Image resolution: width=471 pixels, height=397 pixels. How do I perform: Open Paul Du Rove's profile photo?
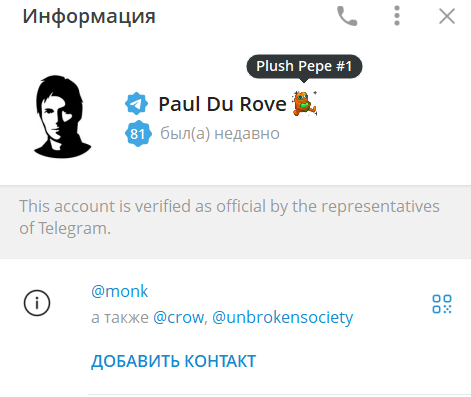(x=62, y=116)
